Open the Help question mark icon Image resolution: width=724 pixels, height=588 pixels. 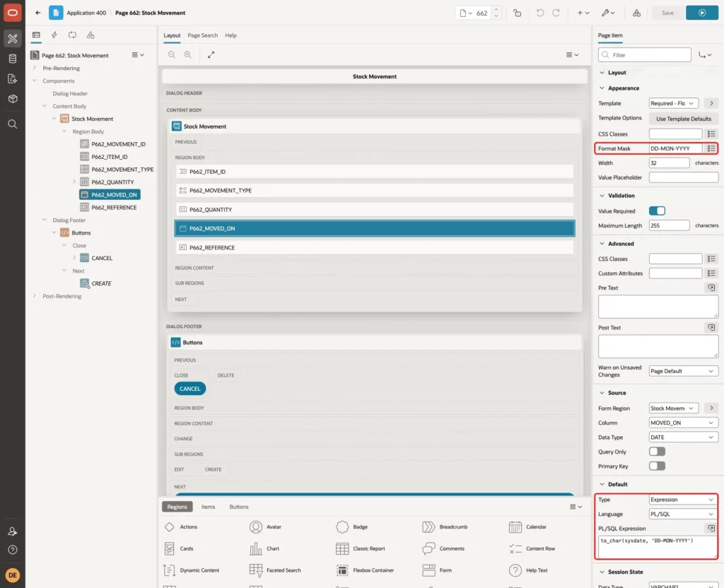pos(13,550)
